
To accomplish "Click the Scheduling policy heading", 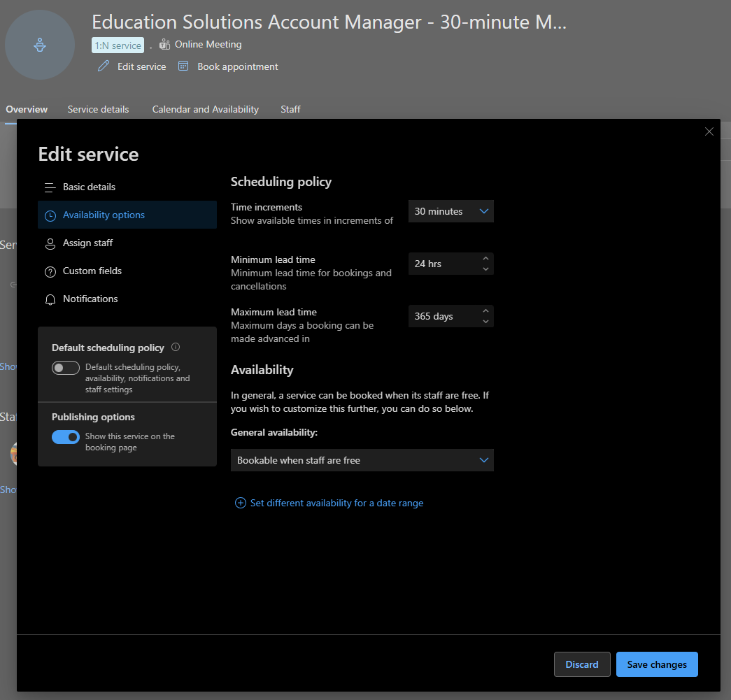I will click(x=281, y=182).
